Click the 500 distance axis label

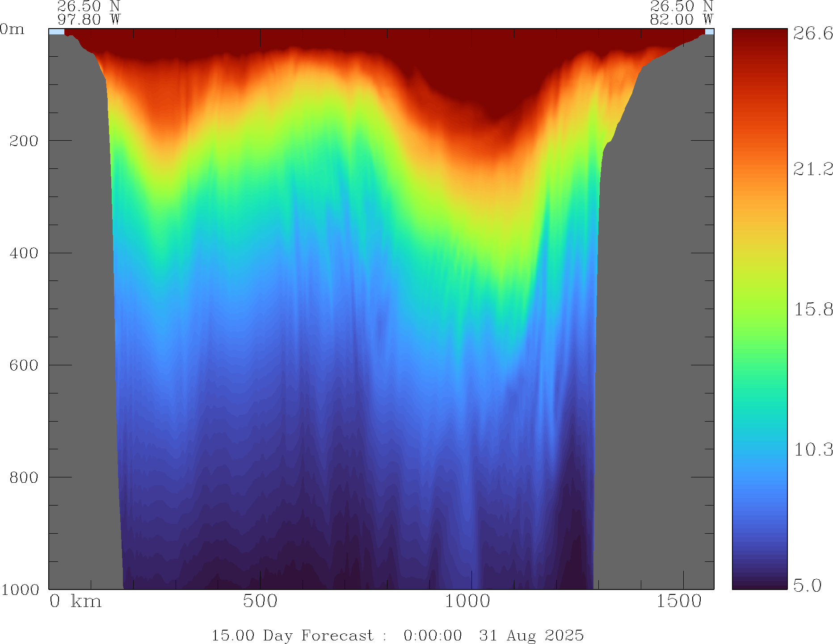pyautogui.click(x=260, y=601)
